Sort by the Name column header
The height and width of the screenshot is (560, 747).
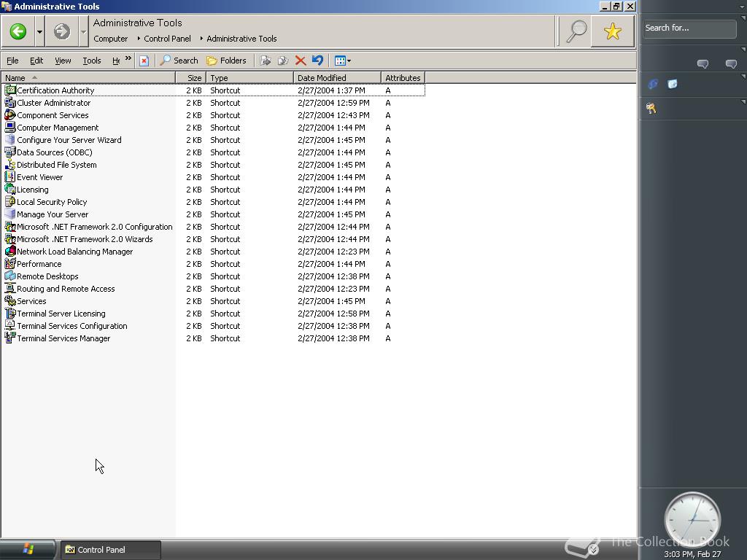point(88,77)
